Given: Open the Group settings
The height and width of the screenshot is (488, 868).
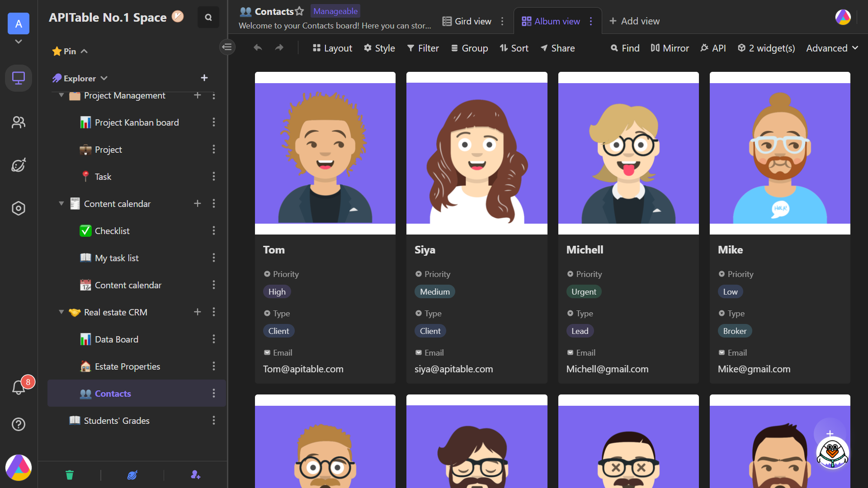Looking at the screenshot, I should tap(469, 48).
